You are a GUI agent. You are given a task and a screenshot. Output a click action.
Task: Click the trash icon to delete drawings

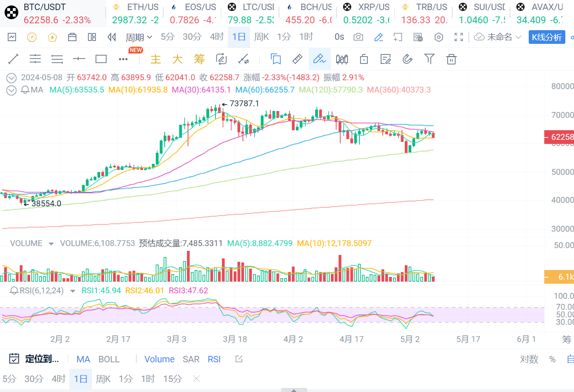tap(451, 59)
